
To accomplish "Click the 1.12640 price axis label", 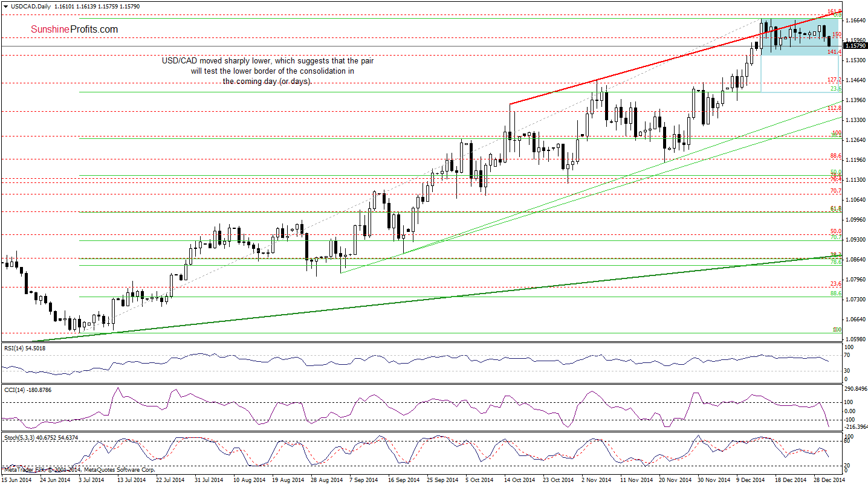I will click(855, 140).
